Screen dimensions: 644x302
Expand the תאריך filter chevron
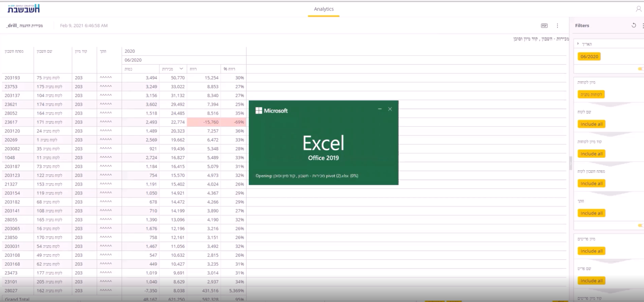pos(578,44)
